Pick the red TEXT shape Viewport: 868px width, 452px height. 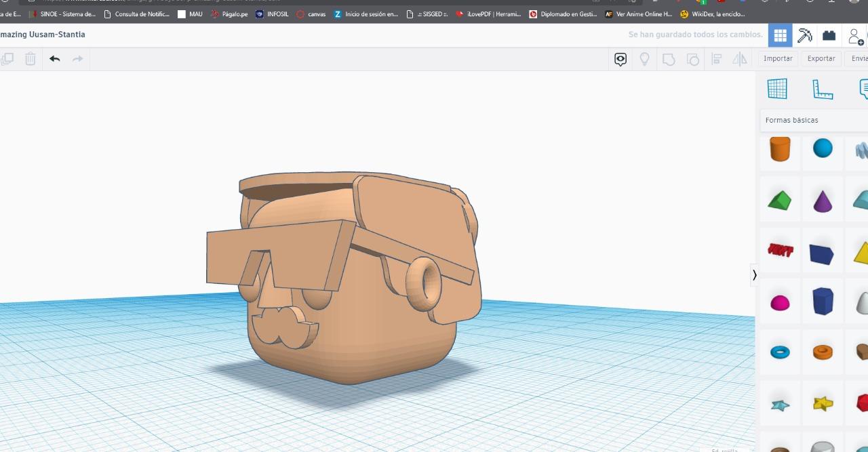[x=780, y=251]
